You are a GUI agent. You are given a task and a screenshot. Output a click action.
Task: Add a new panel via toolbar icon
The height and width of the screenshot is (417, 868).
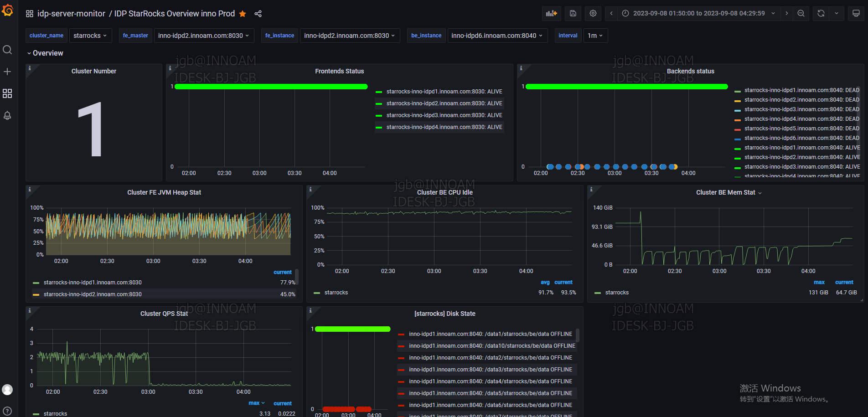[552, 13]
